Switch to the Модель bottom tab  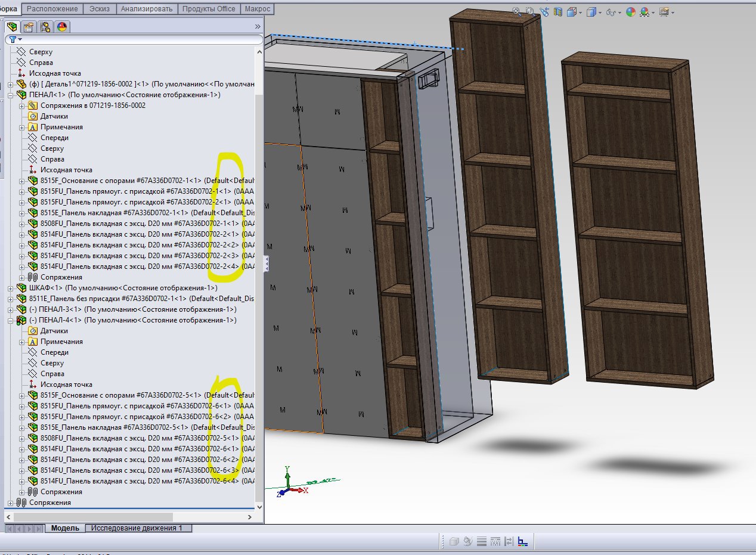click(65, 528)
